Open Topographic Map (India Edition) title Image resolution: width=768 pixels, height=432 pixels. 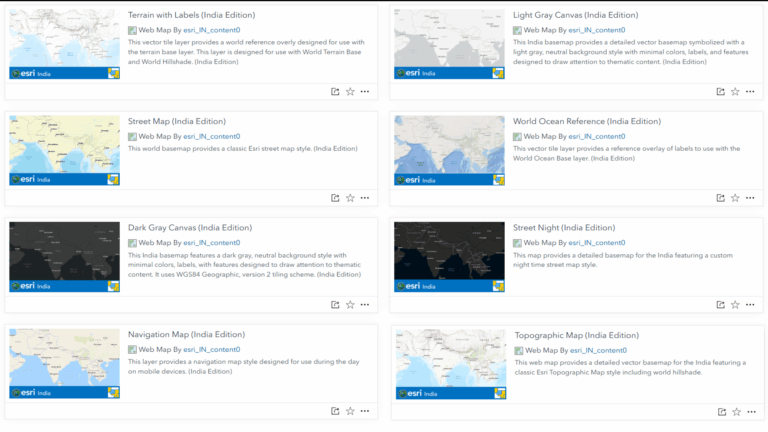pos(576,336)
